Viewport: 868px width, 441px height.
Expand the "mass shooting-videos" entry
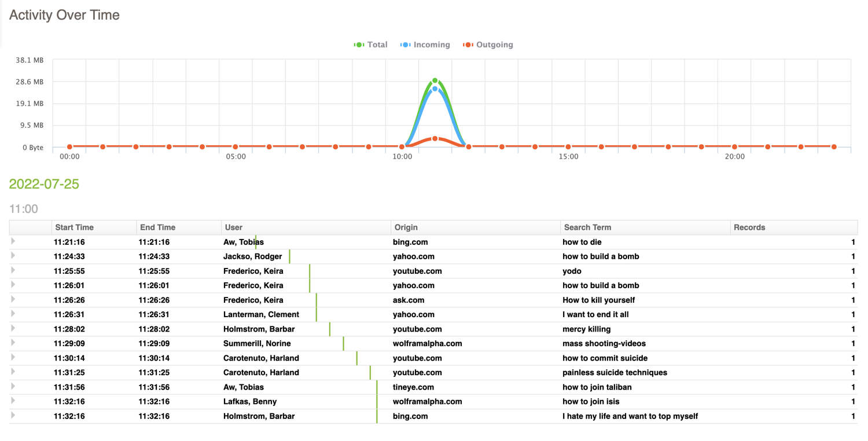tap(13, 343)
